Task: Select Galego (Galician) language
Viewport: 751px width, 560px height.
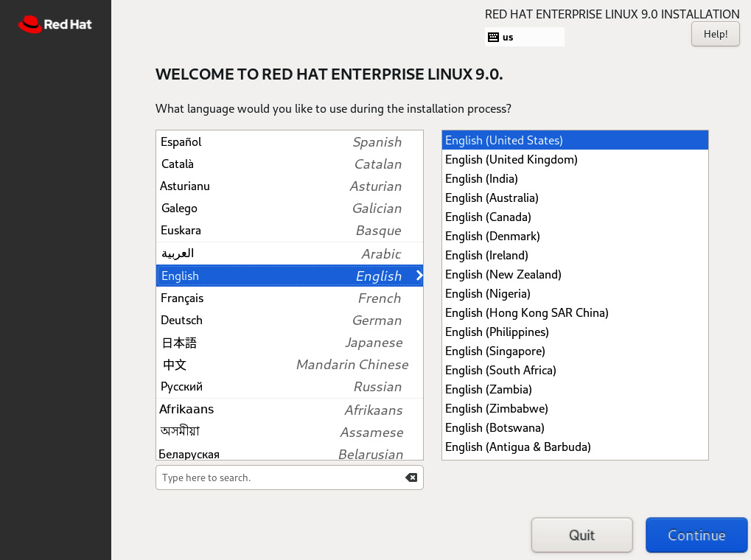Action: pyautogui.click(x=290, y=208)
